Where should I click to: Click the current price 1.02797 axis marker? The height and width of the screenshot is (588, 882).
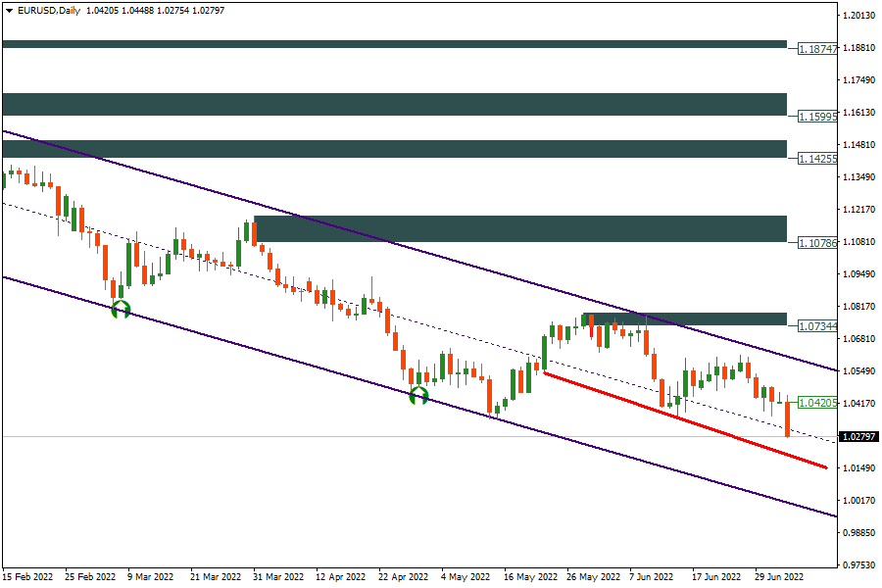(x=858, y=436)
